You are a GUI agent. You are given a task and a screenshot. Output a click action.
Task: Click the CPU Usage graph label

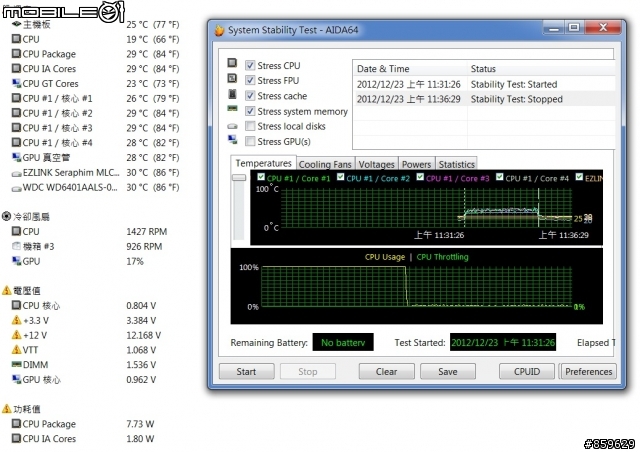click(384, 257)
